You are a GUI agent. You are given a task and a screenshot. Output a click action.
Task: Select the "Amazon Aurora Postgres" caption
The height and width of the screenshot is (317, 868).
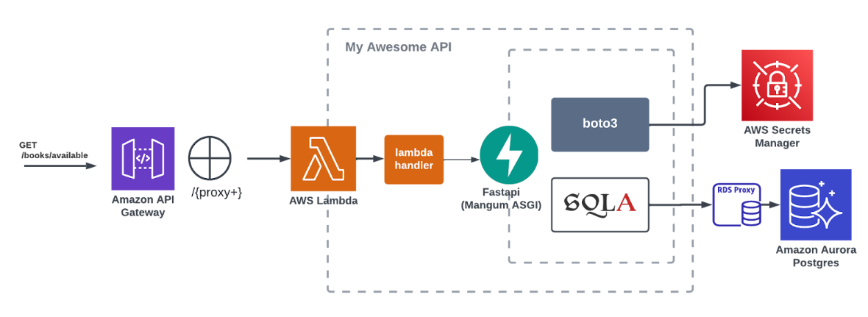[816, 256]
